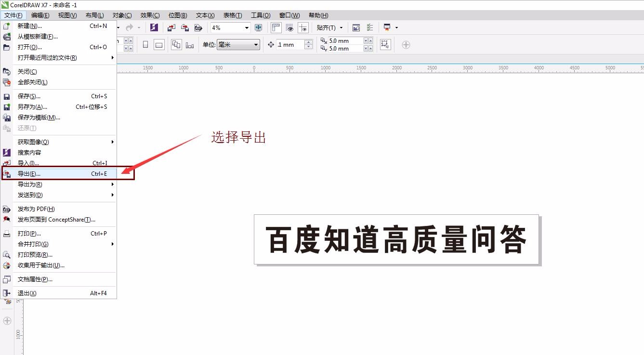Open the zoom level dropdown showing 4%
This screenshot has height=355, width=644.
point(247,28)
